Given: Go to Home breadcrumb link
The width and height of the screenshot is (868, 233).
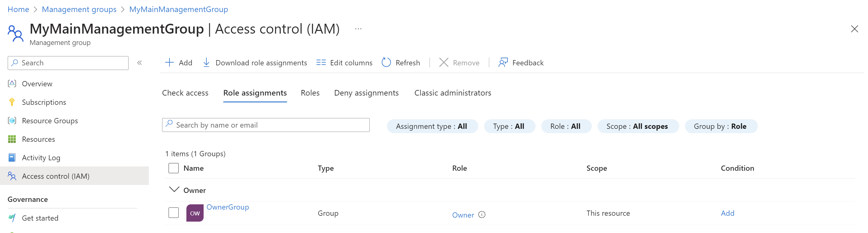Looking at the screenshot, I should tap(18, 10).
